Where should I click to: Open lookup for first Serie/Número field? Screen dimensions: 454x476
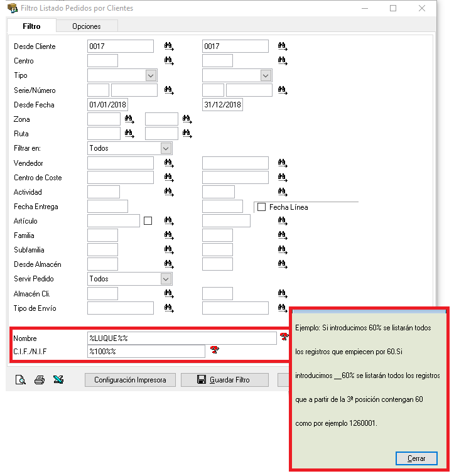point(169,90)
